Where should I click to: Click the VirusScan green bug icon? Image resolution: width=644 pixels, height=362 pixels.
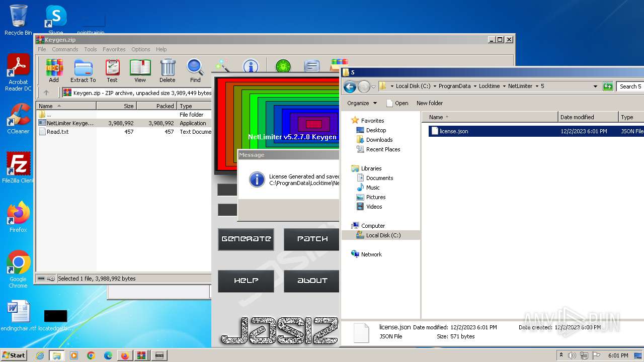click(x=283, y=66)
